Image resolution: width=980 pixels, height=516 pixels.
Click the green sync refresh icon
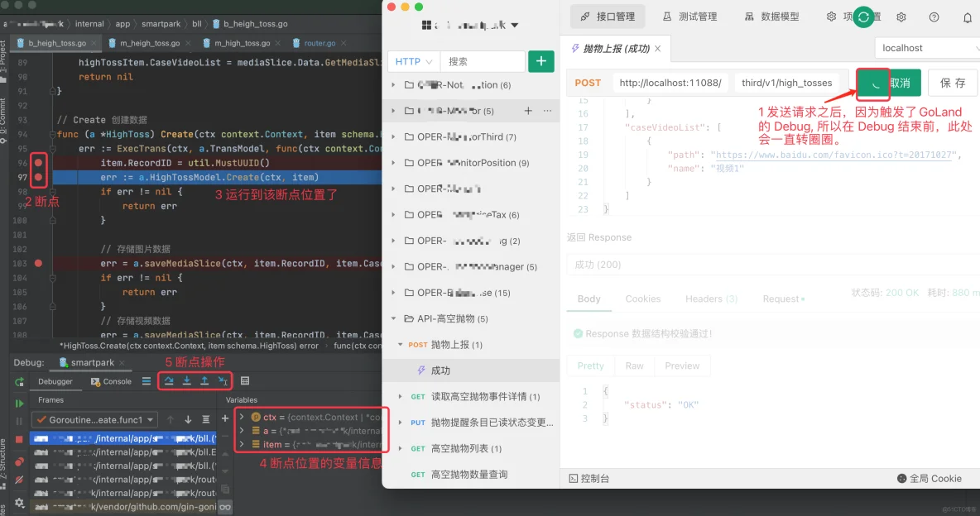pos(863,17)
